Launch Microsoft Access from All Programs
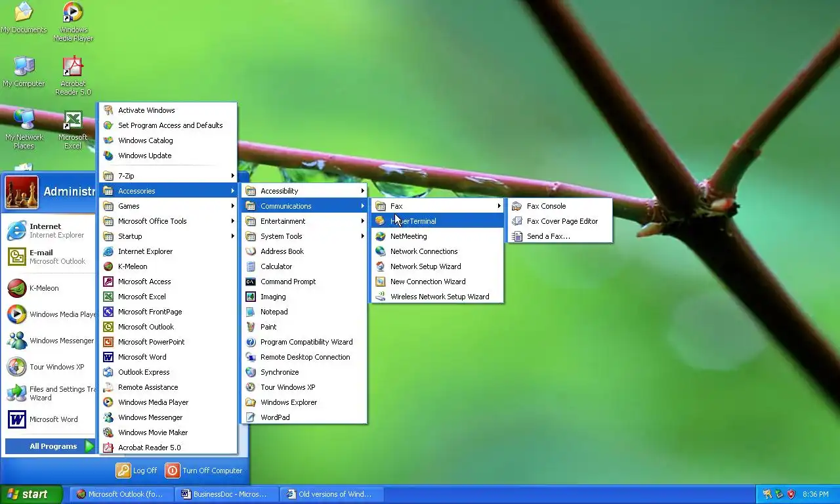Screen dimensions: 840x504 [x=168, y=282]
